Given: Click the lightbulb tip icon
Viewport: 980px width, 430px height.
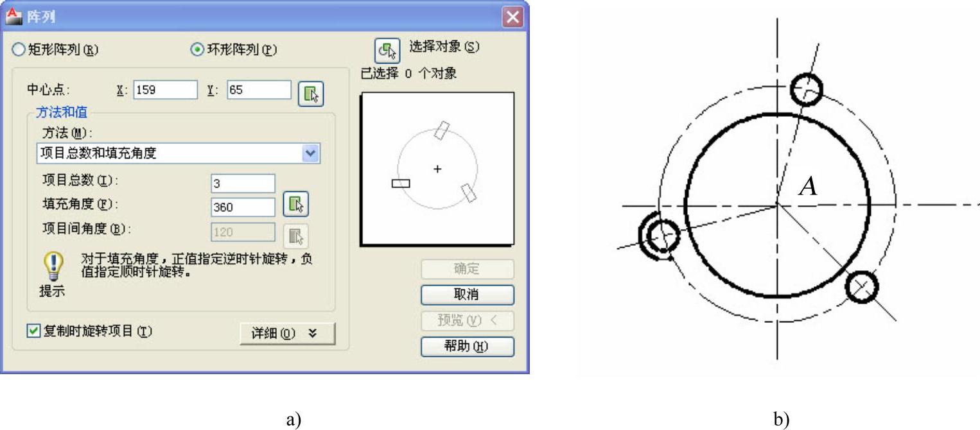Looking at the screenshot, I should [x=53, y=266].
